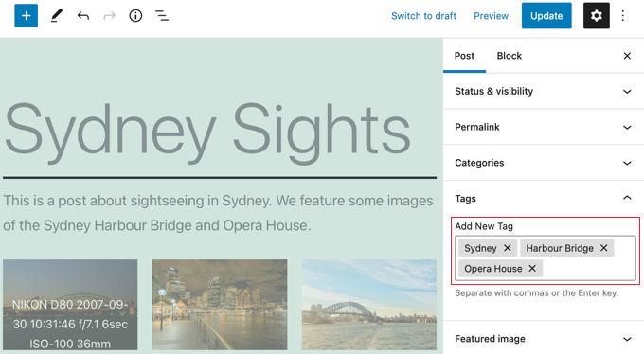This screenshot has width=644, height=354.
Task: Click the Harbour Bridge tag label
Action: coord(560,248)
